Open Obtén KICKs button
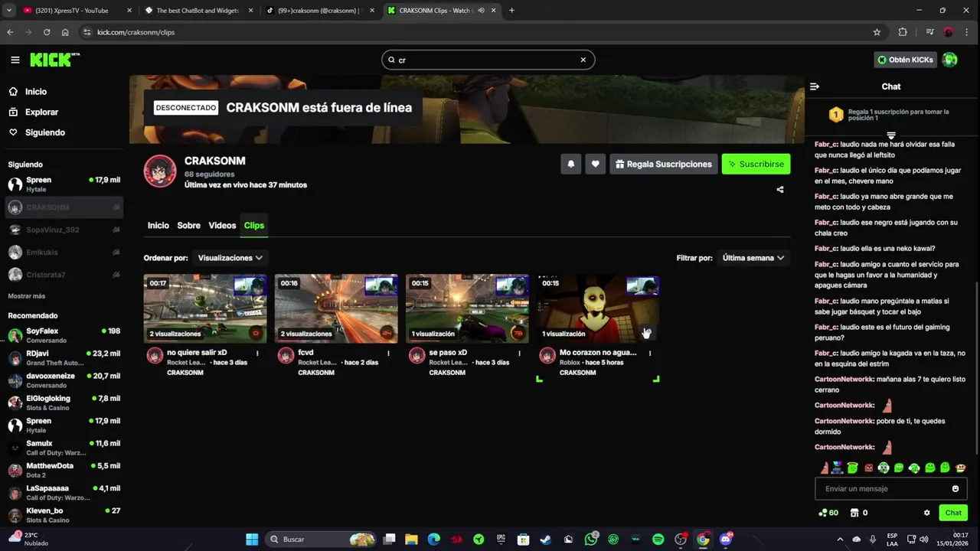 [x=906, y=60]
